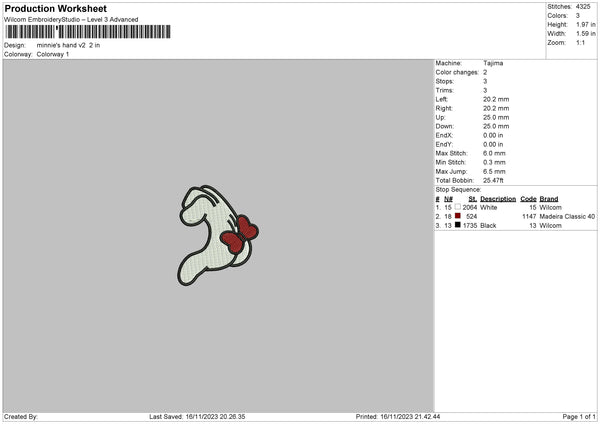The image size is (600, 424).
Task: Click the 'Printed: 16/11/2023' footer text
Action: [x=398, y=417]
